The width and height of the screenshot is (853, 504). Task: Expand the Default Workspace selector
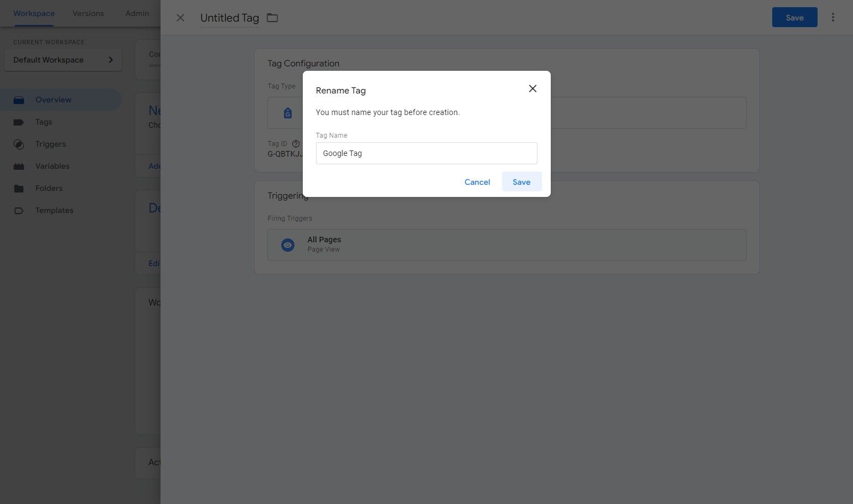tap(63, 60)
